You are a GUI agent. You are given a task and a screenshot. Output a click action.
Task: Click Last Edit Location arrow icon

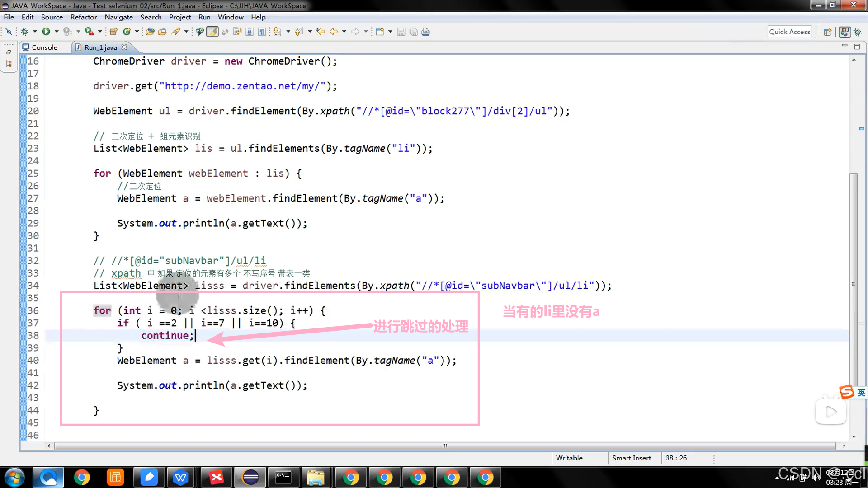click(321, 31)
